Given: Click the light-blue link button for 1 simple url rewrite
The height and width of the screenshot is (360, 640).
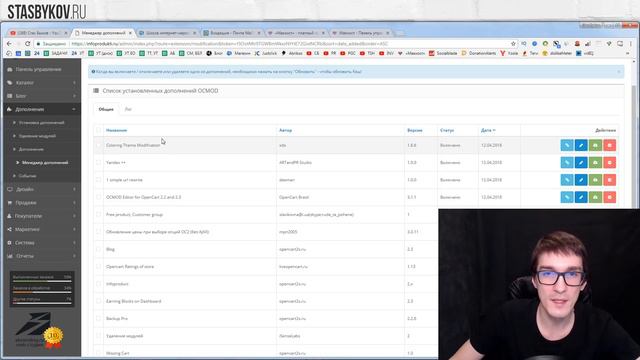Looking at the screenshot, I should click(x=567, y=180).
